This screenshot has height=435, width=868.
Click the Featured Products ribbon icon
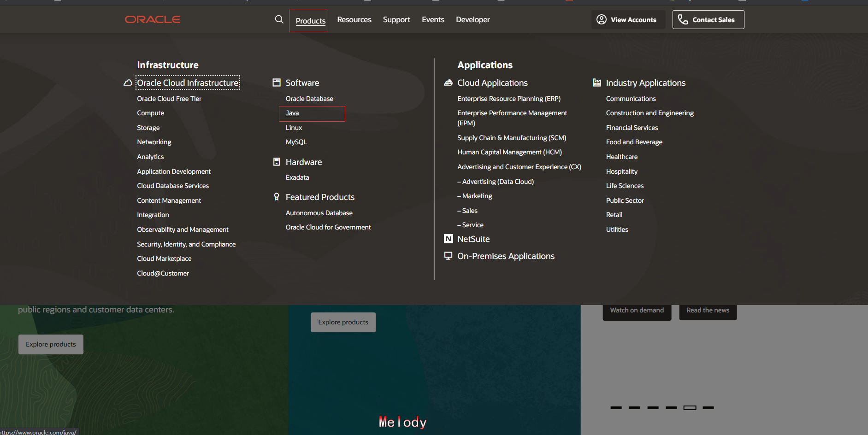click(x=277, y=197)
